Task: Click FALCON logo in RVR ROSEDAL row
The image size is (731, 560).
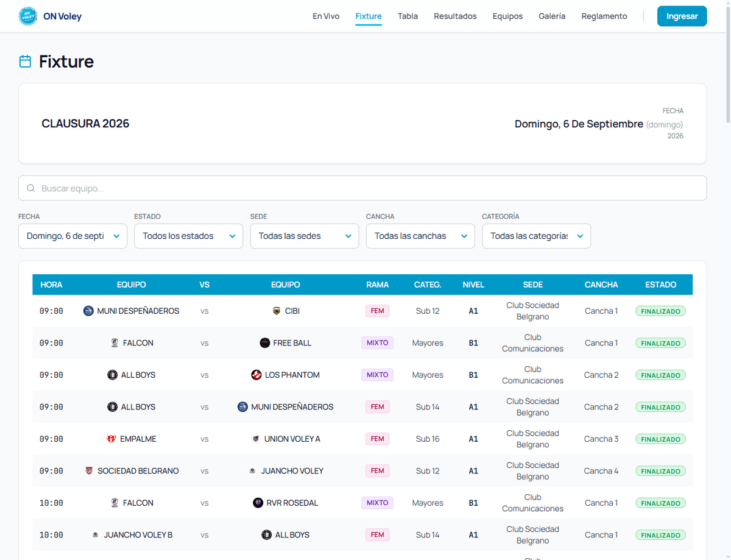Action: pos(115,503)
